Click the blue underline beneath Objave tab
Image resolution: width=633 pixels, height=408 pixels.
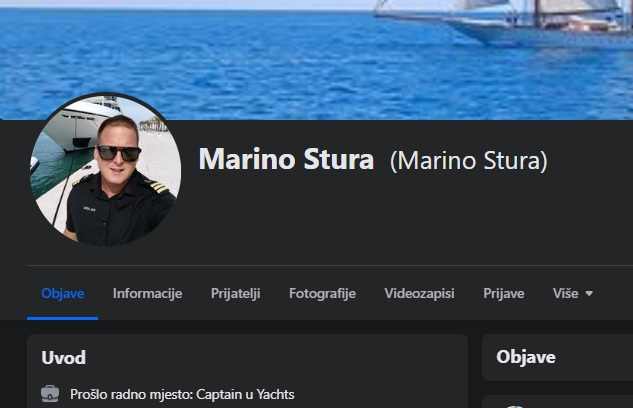(x=63, y=318)
